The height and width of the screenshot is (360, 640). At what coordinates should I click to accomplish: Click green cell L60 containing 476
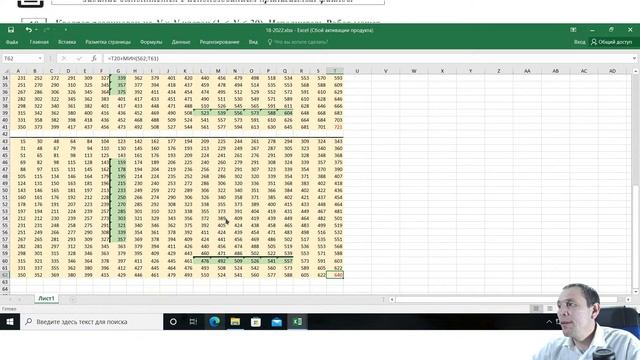pos(202,261)
